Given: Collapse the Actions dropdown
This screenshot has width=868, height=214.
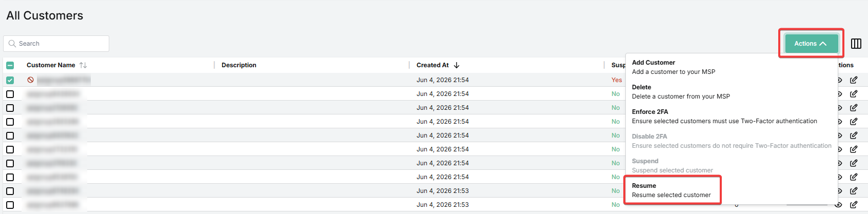Looking at the screenshot, I should pos(811,44).
